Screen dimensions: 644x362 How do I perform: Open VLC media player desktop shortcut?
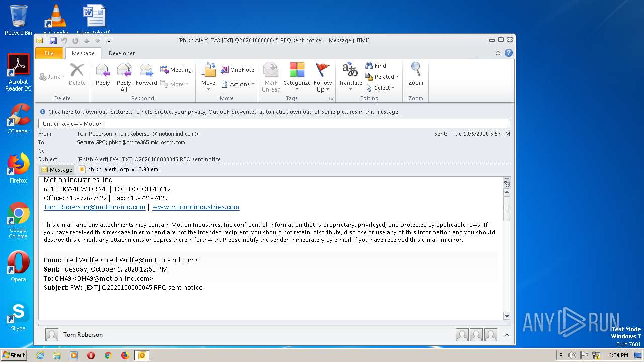[56, 19]
